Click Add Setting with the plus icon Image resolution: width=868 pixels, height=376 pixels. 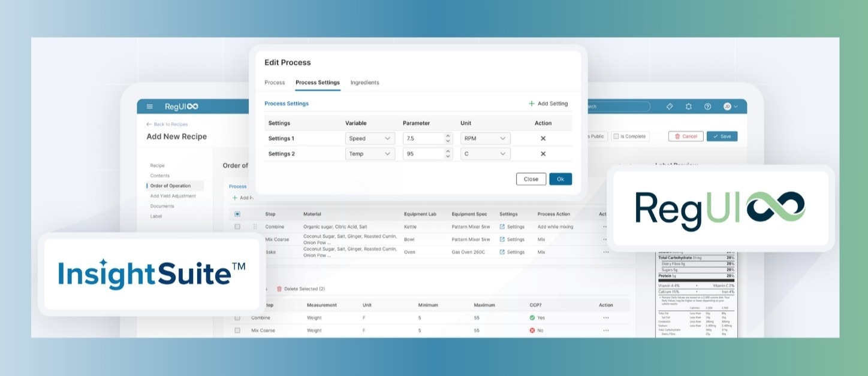pos(548,104)
